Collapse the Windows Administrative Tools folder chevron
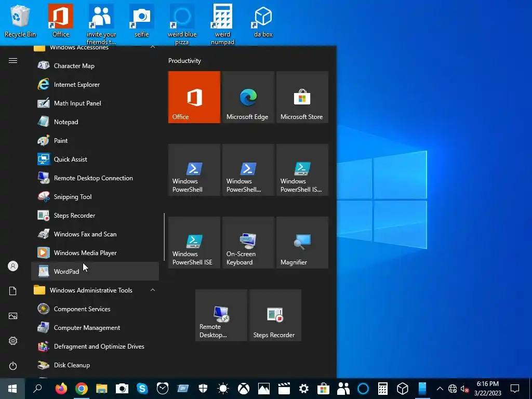532x399 pixels. [153, 290]
